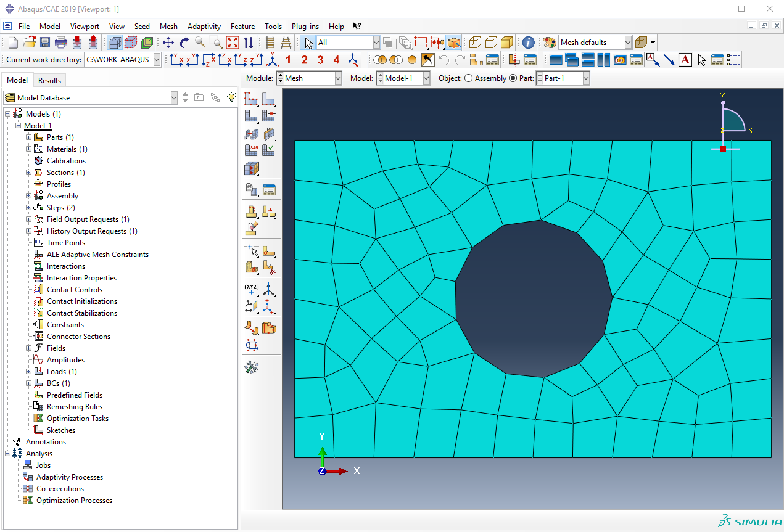Open the Query information tool
784x532 pixels.
pyautogui.click(x=528, y=43)
